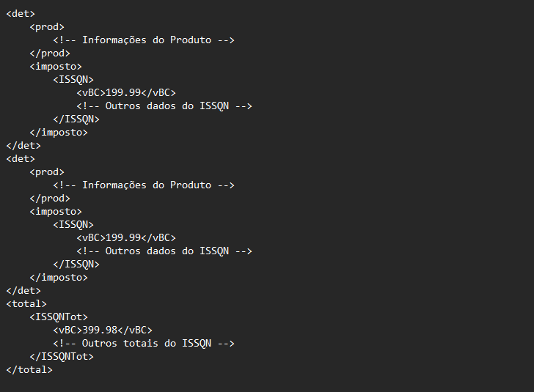Click the first opening imposto tag
This screenshot has height=392, width=534.
coord(56,67)
